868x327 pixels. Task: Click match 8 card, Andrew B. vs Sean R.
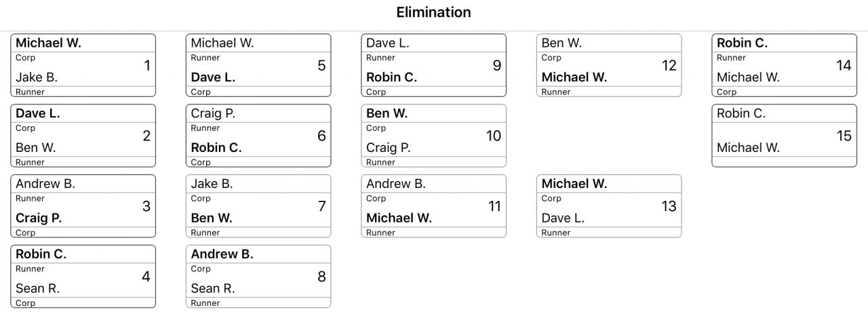coord(258,277)
